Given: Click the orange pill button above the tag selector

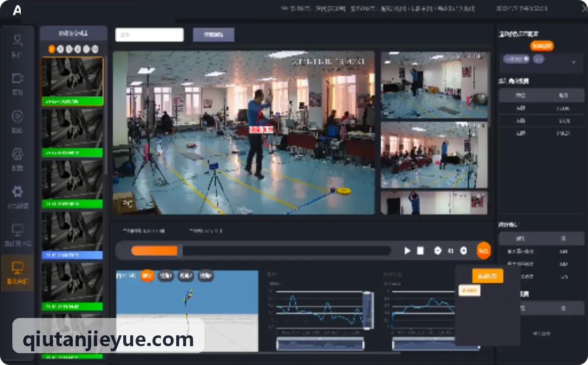Looking at the screenshot, I should coord(542,46).
